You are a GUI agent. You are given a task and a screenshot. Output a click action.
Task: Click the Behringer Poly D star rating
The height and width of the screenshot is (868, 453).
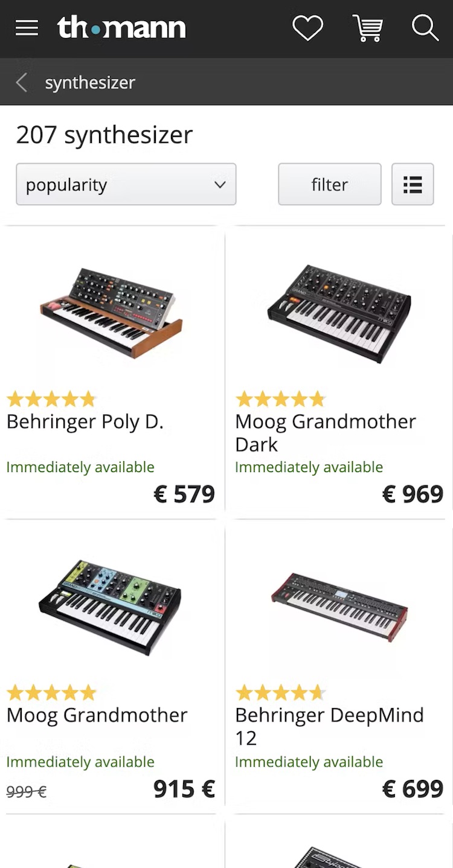tap(51, 399)
